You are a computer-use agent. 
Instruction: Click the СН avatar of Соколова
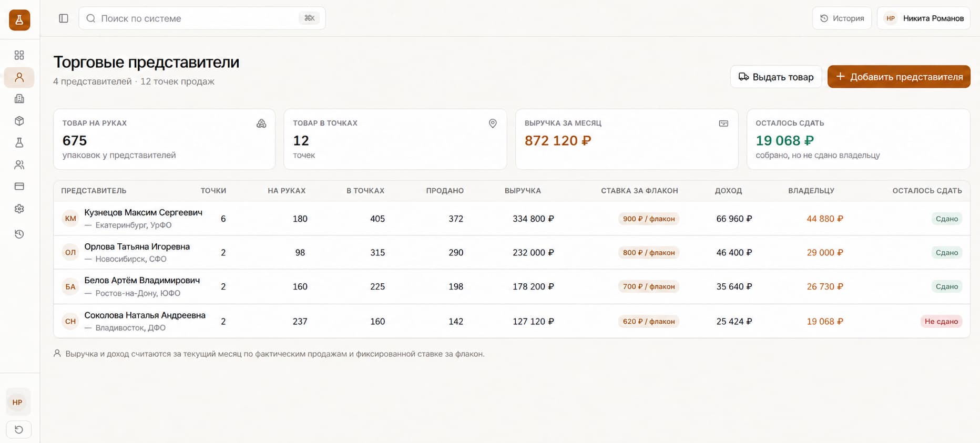pyautogui.click(x=70, y=321)
